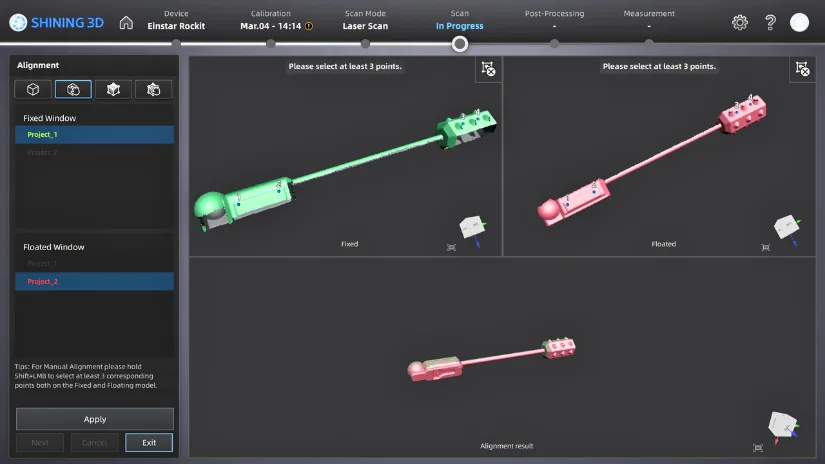Viewport: 825px width, 464px height.
Task: Open the Scan In Progress step
Action: 459,20
